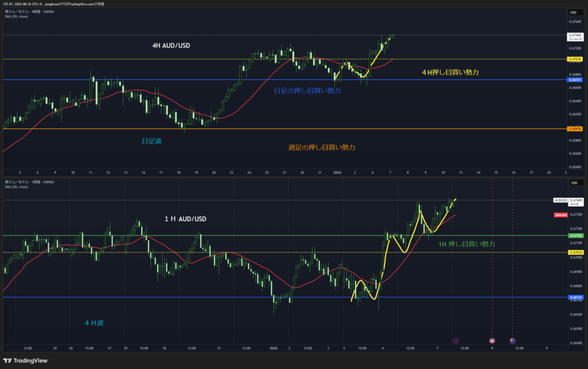Click the '1H 押し目買い勢力' green text label
The image size is (588, 369).
pos(466,244)
